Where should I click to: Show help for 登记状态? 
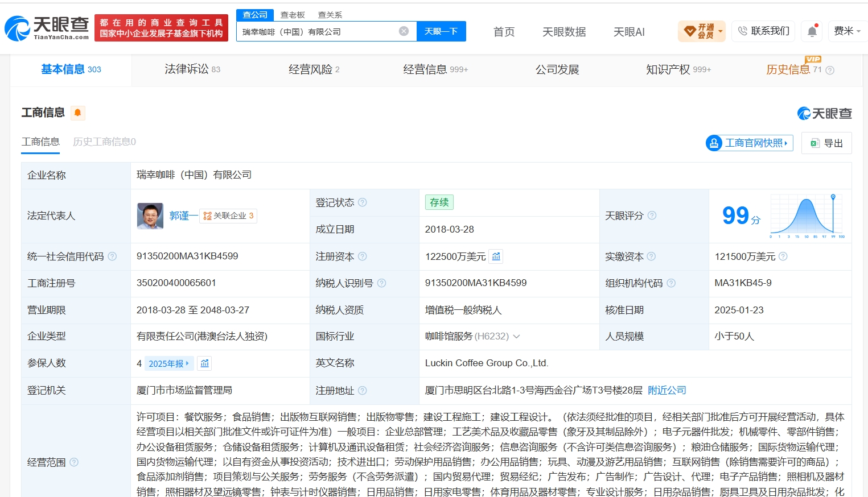(363, 202)
